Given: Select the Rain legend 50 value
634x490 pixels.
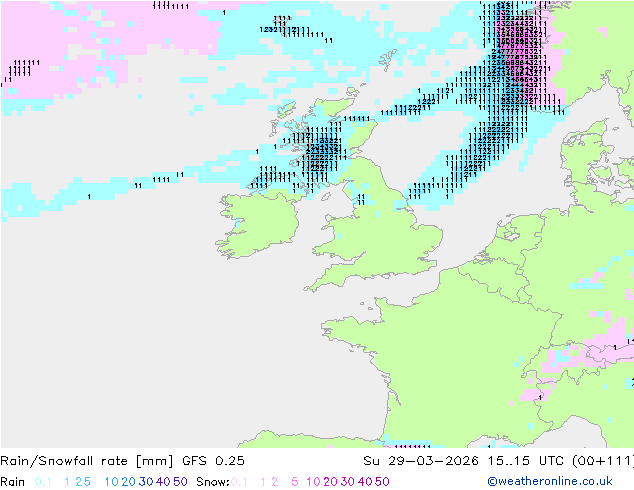Looking at the screenshot, I should 180,482.
